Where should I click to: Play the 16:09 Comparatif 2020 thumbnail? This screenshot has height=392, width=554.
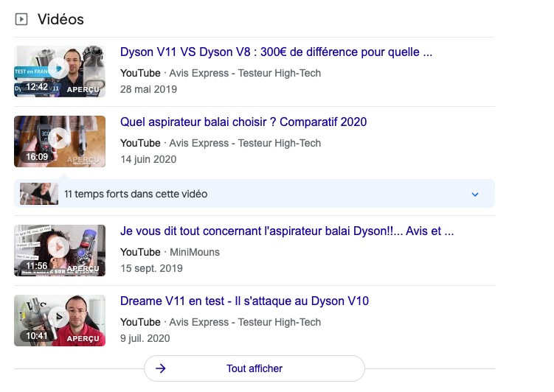tap(60, 141)
